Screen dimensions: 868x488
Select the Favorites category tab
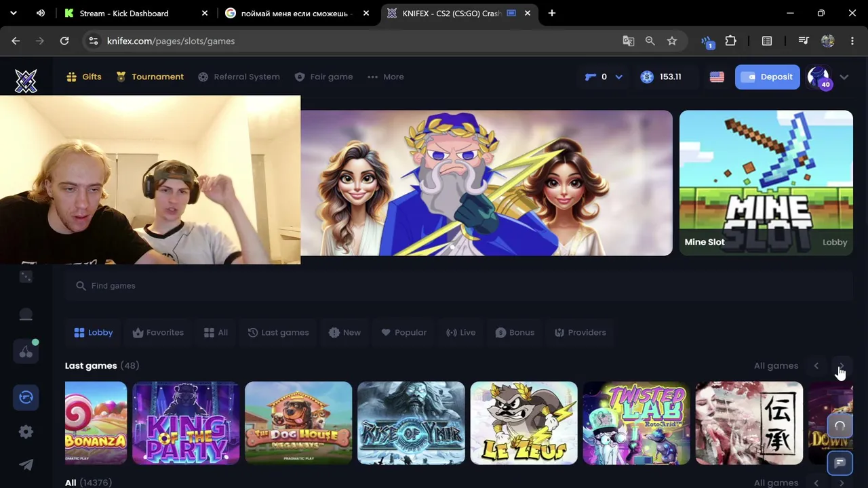point(158,332)
